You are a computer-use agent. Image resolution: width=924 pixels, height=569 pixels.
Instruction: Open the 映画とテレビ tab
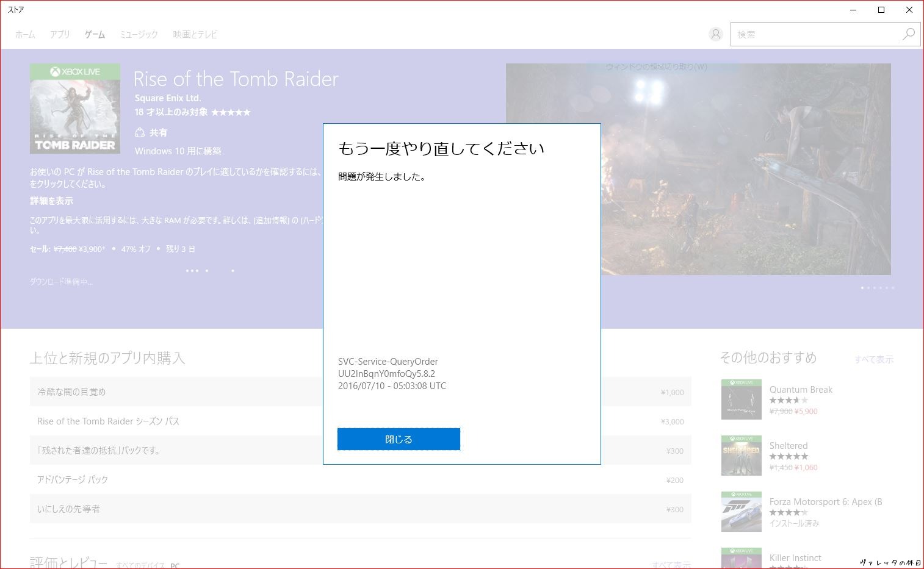tap(195, 35)
